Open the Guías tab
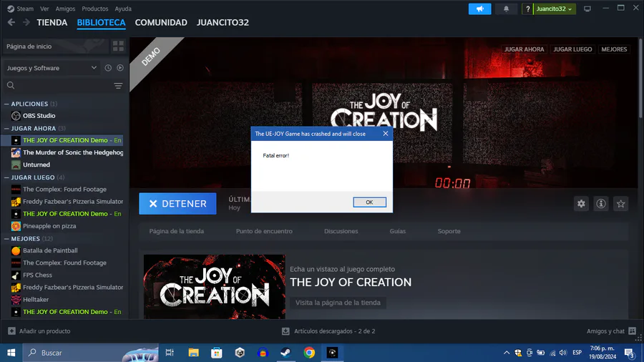 click(398, 231)
